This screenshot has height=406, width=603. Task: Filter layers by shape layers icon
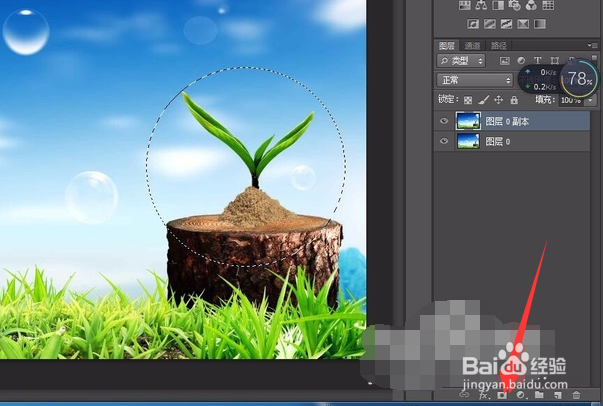[555, 61]
